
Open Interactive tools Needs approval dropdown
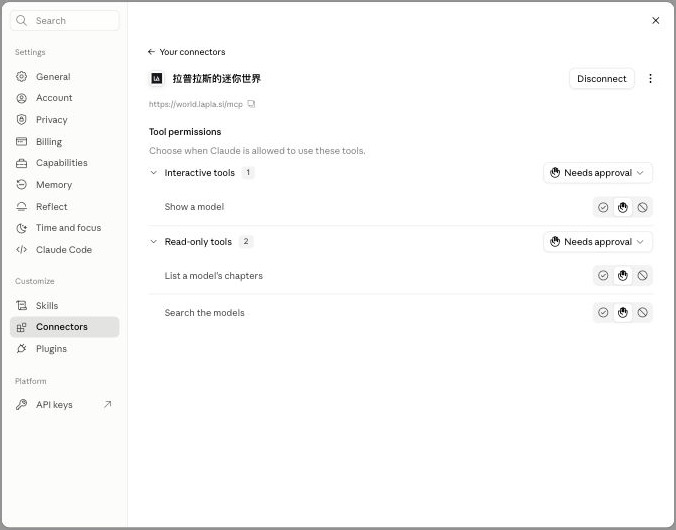point(598,173)
